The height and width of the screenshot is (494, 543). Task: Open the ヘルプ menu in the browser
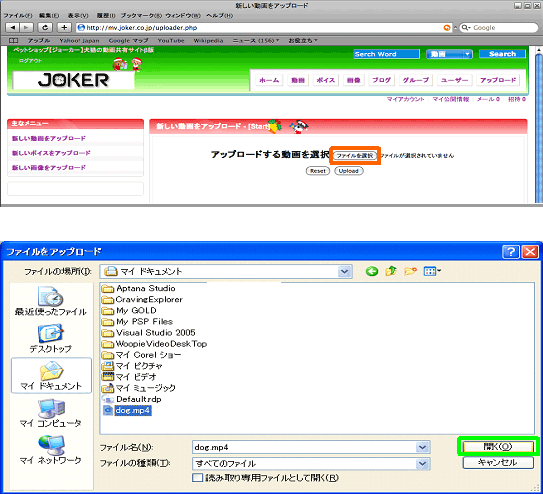(x=220, y=16)
